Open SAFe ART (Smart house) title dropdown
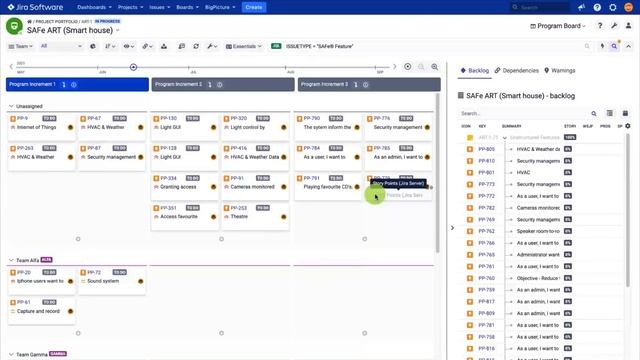Viewport: 640px width, 360px height. 118,30
